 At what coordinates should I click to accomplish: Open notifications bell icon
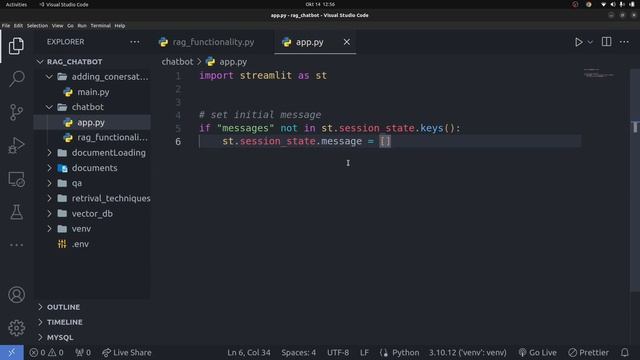click(624, 353)
